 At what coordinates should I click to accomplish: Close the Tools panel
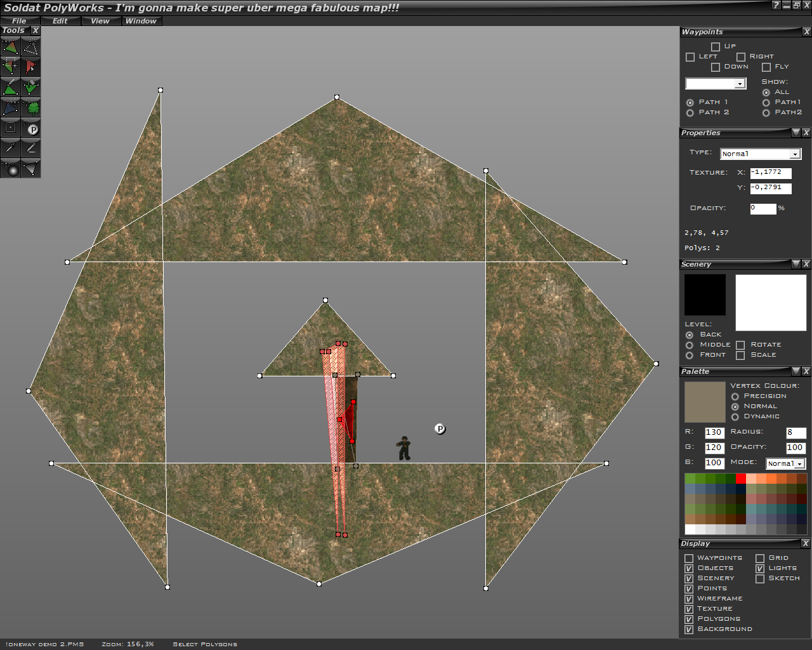coord(36,30)
